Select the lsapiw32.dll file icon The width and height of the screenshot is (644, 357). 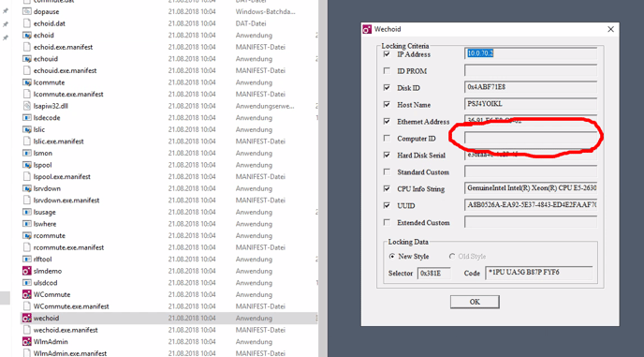coord(27,106)
